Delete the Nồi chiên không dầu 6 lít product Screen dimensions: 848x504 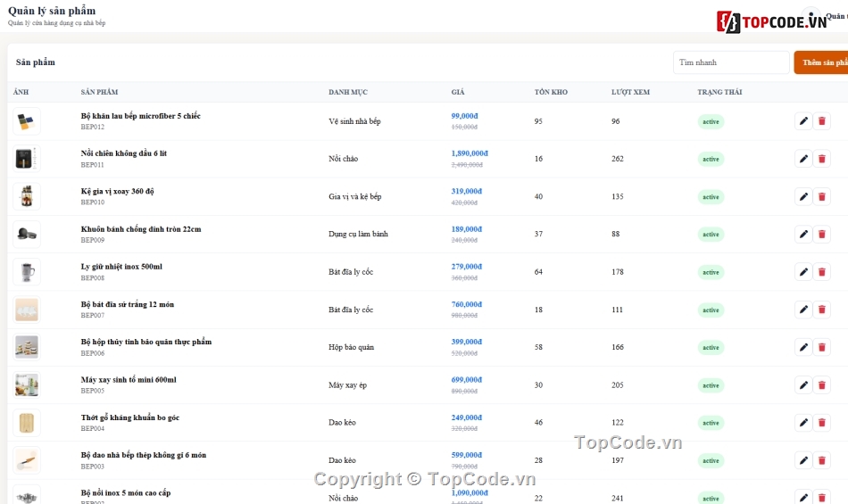click(821, 159)
